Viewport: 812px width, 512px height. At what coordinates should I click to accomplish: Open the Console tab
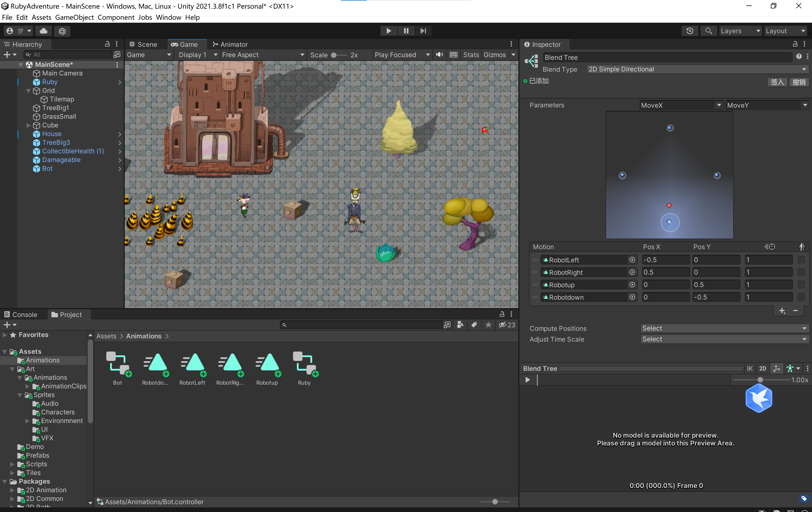[x=21, y=315]
